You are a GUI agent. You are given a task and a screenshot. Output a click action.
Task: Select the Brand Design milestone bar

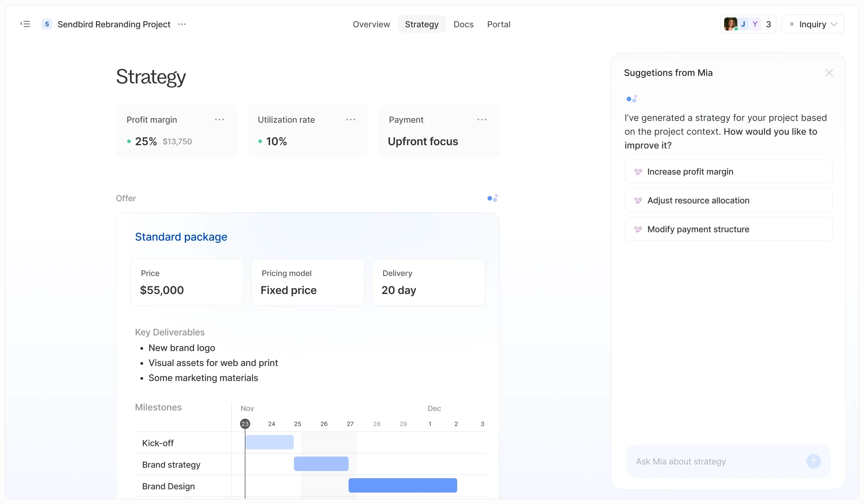click(402, 485)
